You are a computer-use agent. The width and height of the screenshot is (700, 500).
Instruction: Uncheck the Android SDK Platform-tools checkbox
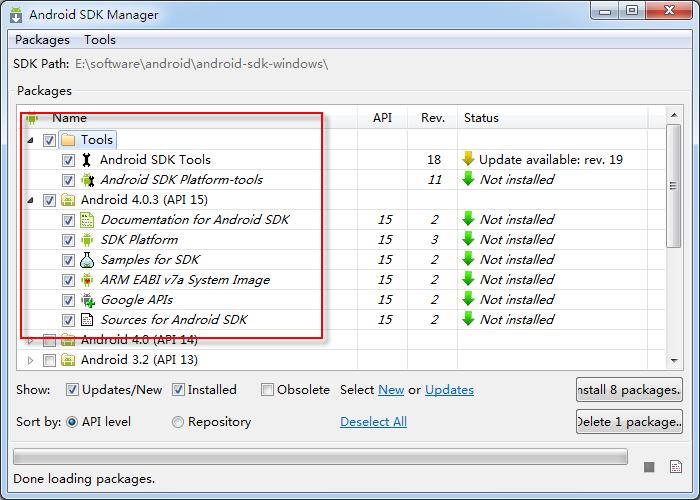(x=68, y=180)
